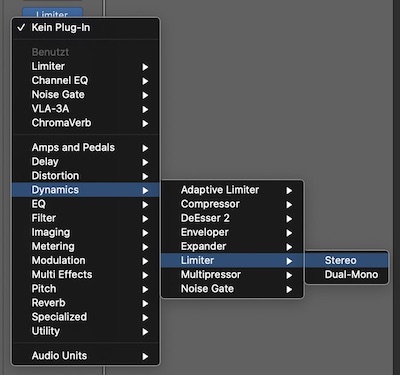Open Limiter under the Benutzt section

[x=86, y=66]
